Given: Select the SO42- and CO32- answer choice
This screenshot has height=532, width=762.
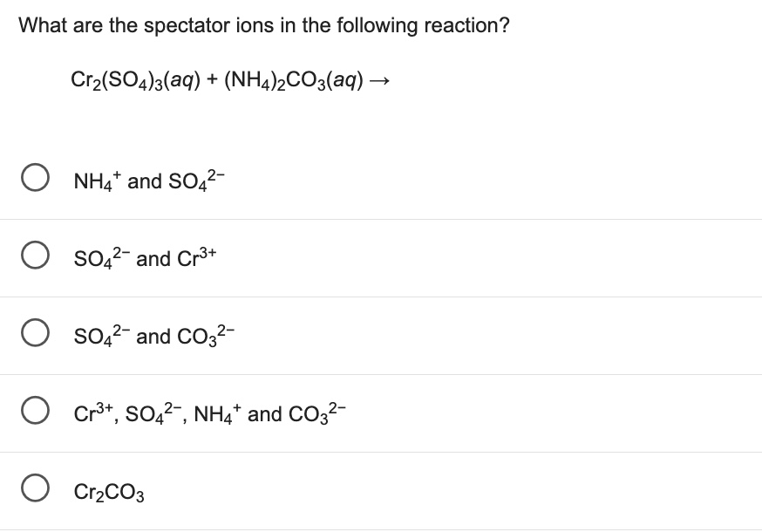Looking at the screenshot, I should click(x=35, y=334).
